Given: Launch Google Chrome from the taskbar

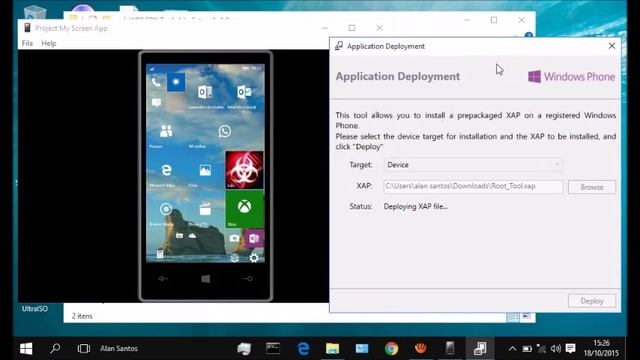Looking at the screenshot, I should [391, 348].
